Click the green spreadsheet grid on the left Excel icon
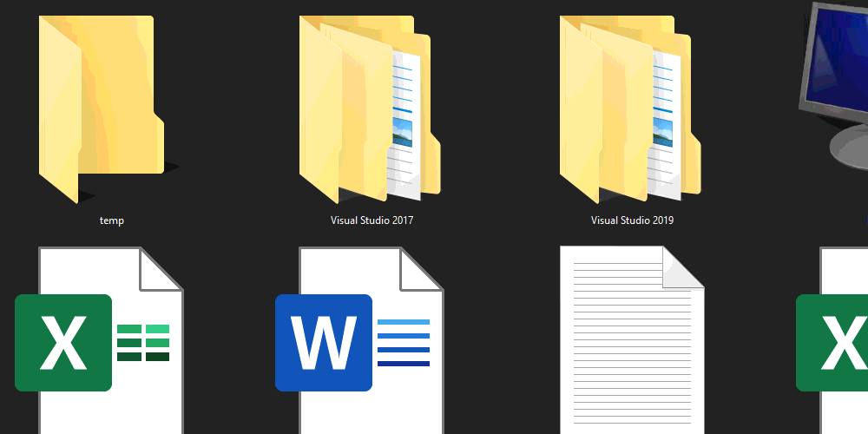Image resolution: width=868 pixels, height=434 pixels. pyautogui.click(x=143, y=342)
